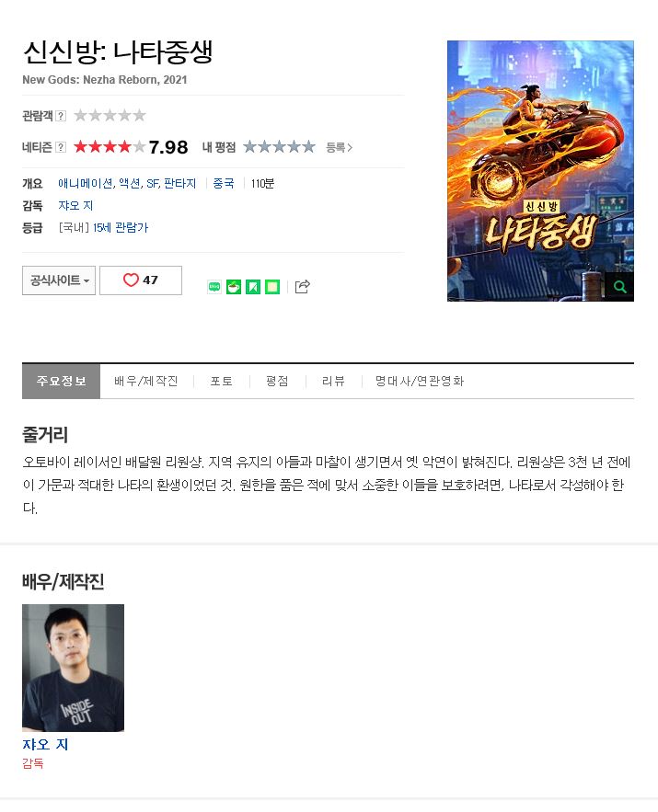
Task: Switch to the 배우/제작진 tab
Action: pyautogui.click(x=146, y=381)
